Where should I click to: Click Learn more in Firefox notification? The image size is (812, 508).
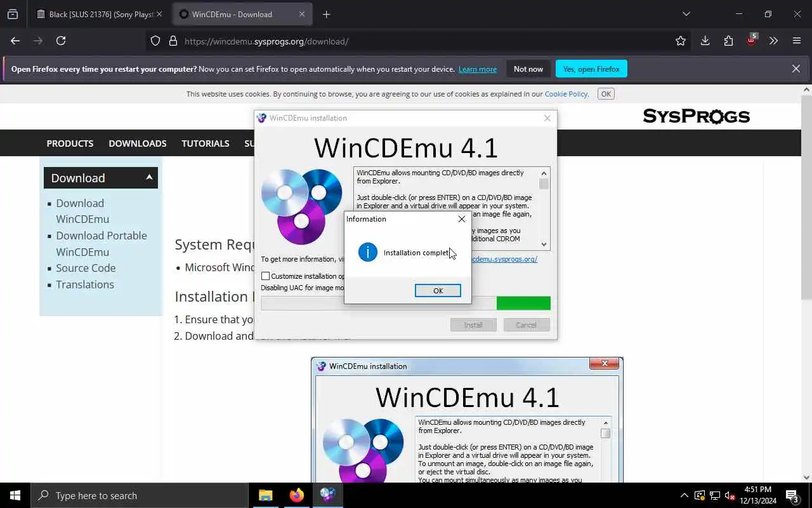478,69
